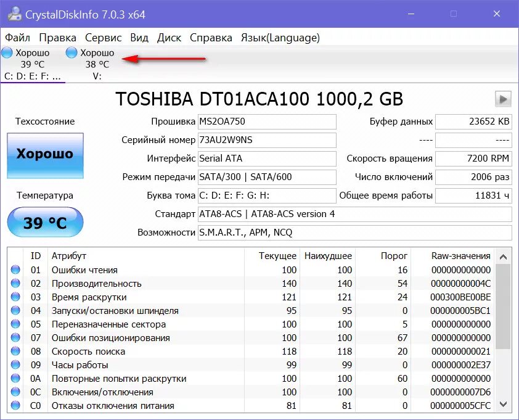Switch to the disk V: tab at 38 °C
This screenshot has height=420, width=519.
97,64
